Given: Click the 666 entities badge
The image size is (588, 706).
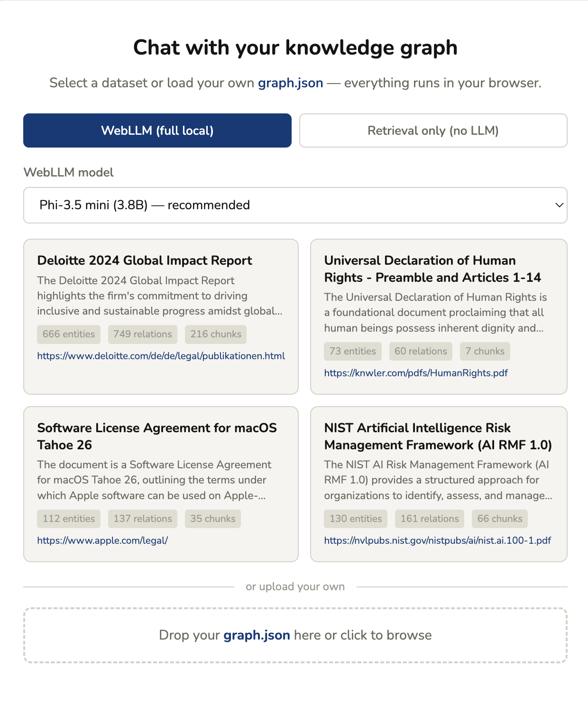Looking at the screenshot, I should [x=69, y=334].
